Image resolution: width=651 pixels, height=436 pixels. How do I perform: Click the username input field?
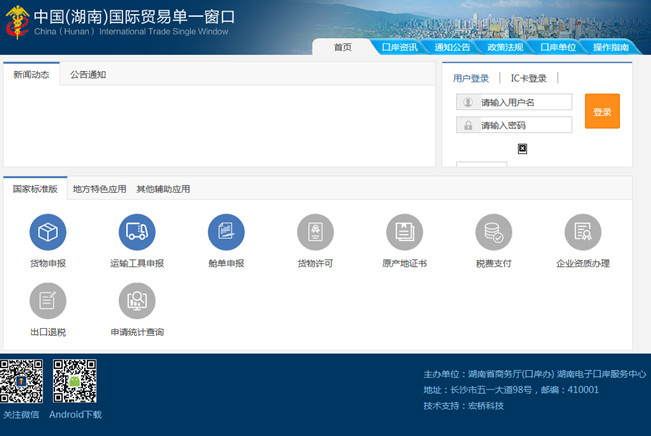click(x=525, y=102)
